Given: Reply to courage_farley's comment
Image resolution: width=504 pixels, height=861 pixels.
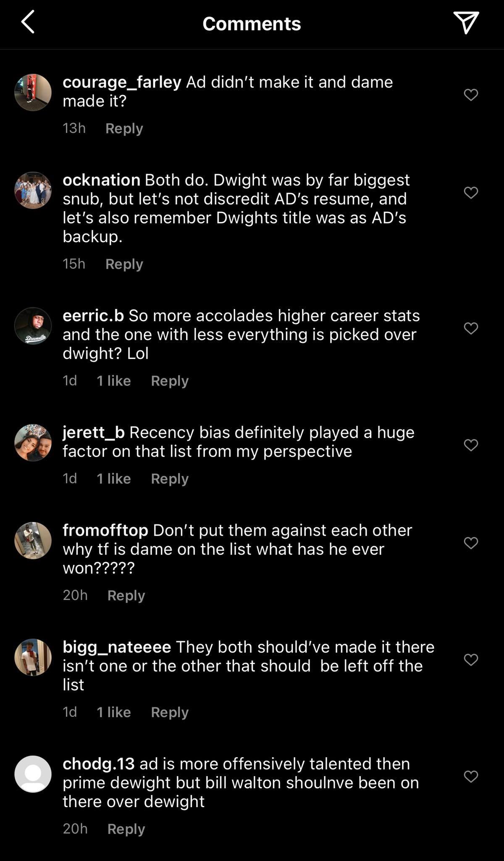Looking at the screenshot, I should 124,128.
